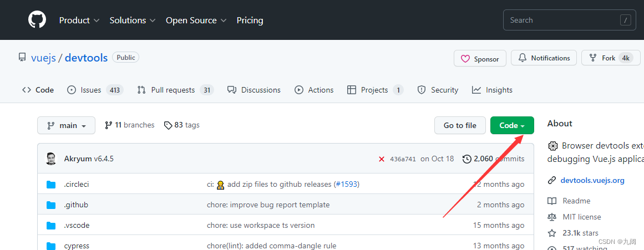Click the '2 months ago' timestamp

501,205
